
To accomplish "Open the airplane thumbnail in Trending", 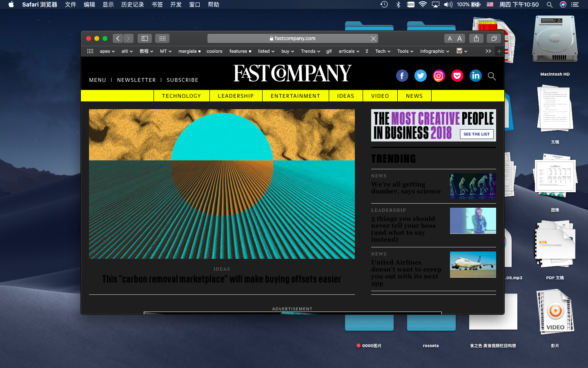I will coord(473,265).
